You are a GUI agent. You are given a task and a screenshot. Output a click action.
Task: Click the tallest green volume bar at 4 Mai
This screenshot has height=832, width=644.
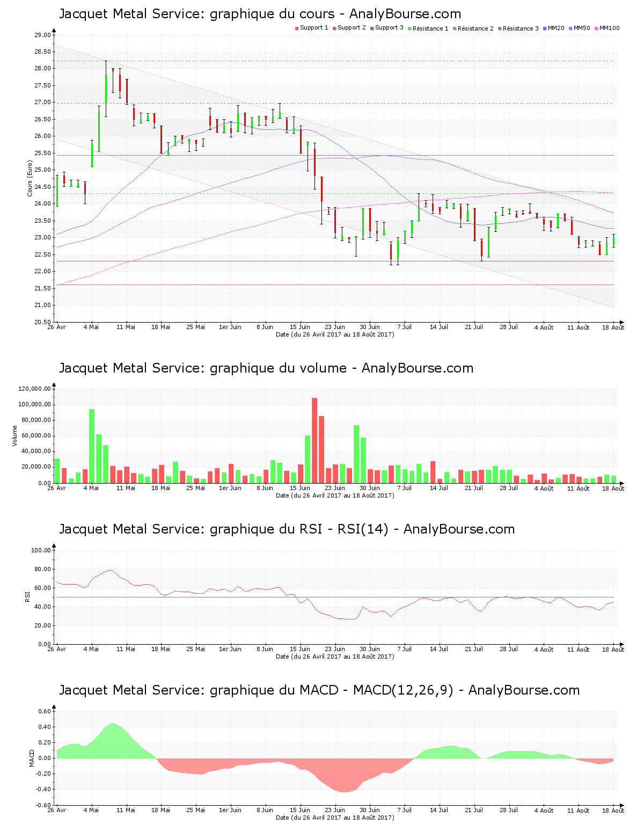click(92, 446)
